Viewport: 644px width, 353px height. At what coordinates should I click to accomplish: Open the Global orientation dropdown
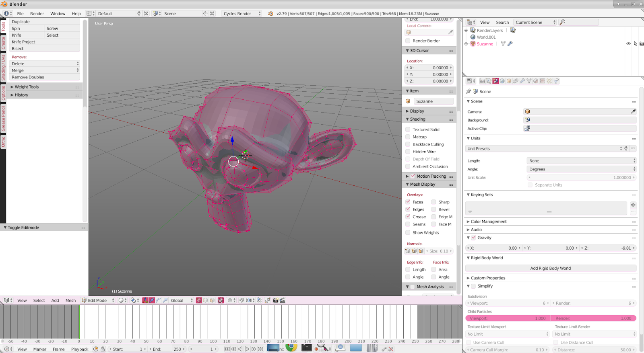pos(181,300)
